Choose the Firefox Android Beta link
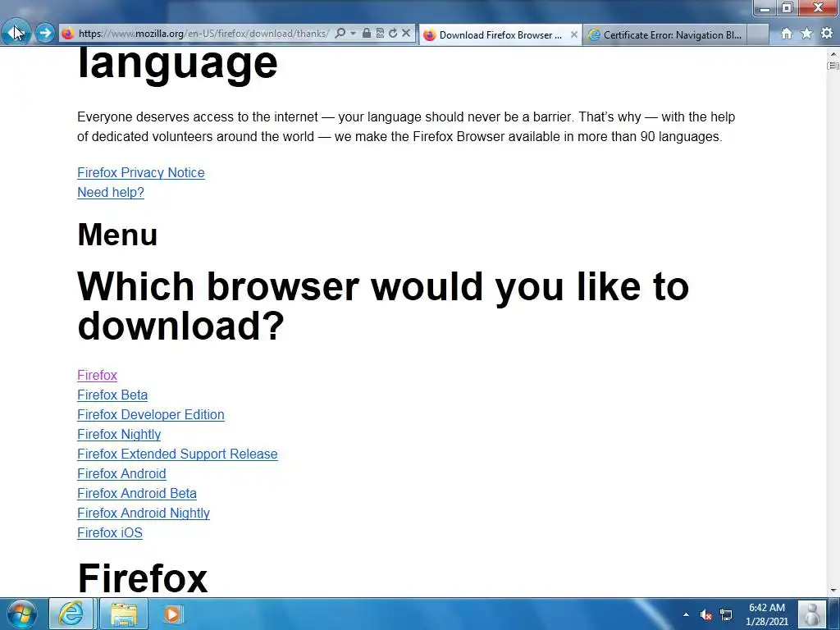Image resolution: width=840 pixels, height=630 pixels. (x=137, y=493)
